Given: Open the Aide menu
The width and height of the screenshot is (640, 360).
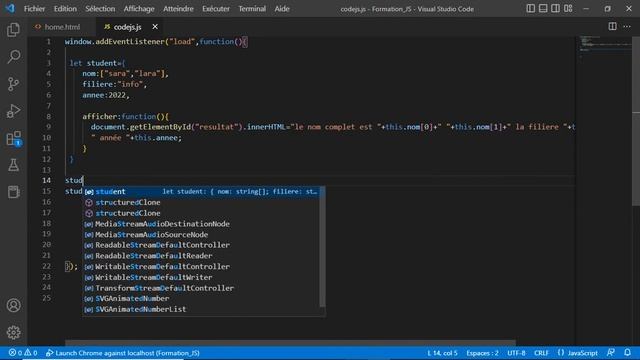Looking at the screenshot, I should 282,9.
